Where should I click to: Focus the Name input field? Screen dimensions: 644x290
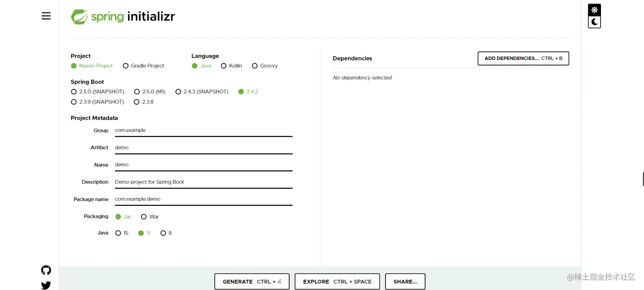(x=204, y=165)
